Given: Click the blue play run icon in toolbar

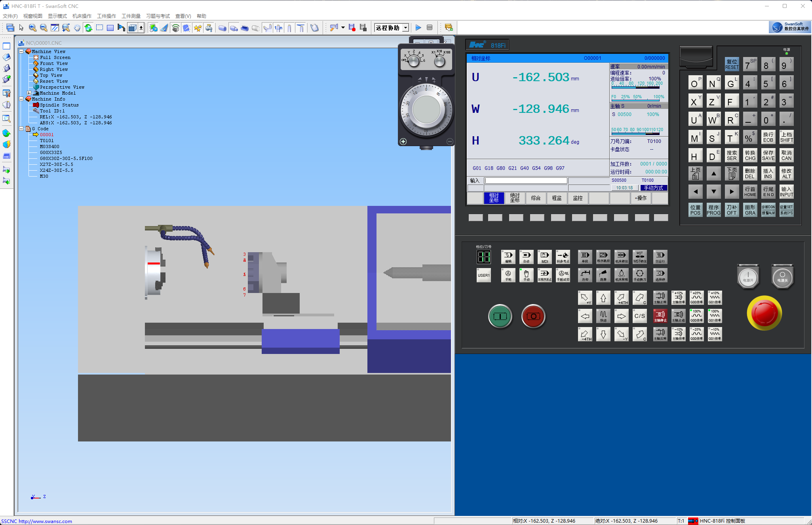Looking at the screenshot, I should 418,28.
